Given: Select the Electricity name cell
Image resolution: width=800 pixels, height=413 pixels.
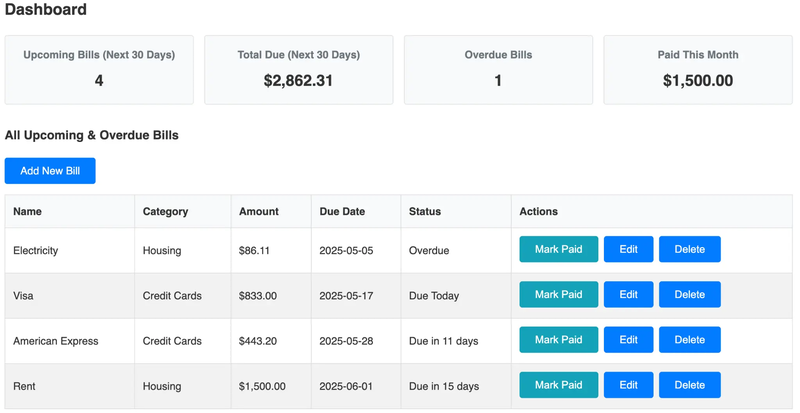Looking at the screenshot, I should pos(70,250).
